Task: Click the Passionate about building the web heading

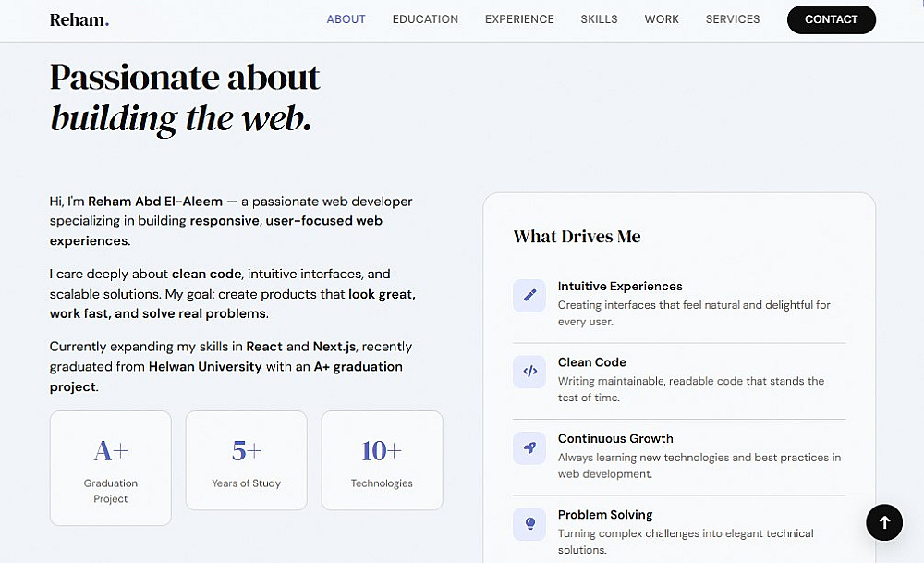Action: [185, 97]
